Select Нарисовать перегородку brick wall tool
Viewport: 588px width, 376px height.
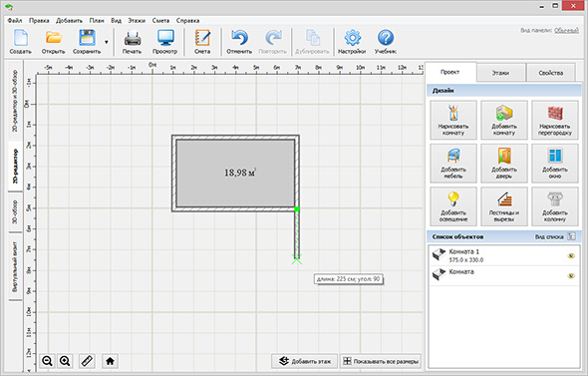coord(555,120)
